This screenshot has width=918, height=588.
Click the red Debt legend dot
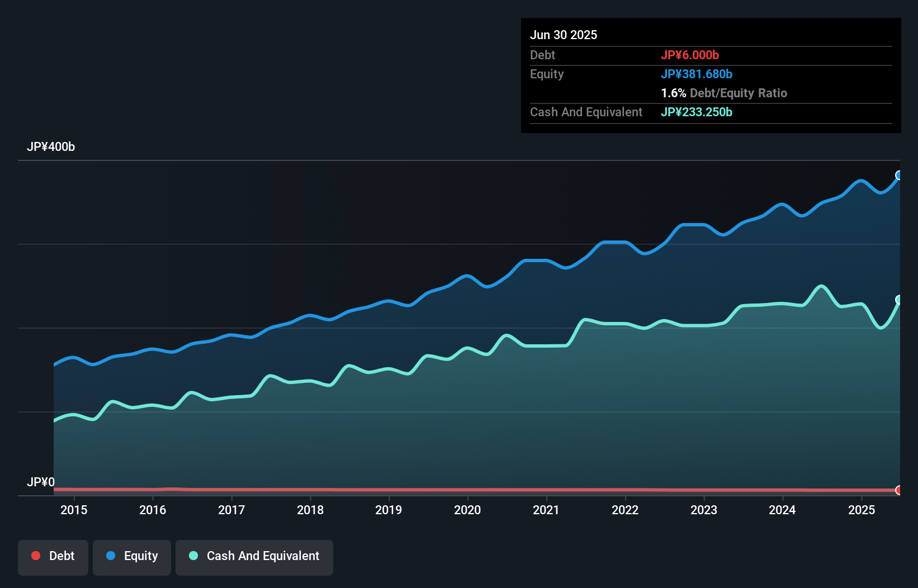35,556
